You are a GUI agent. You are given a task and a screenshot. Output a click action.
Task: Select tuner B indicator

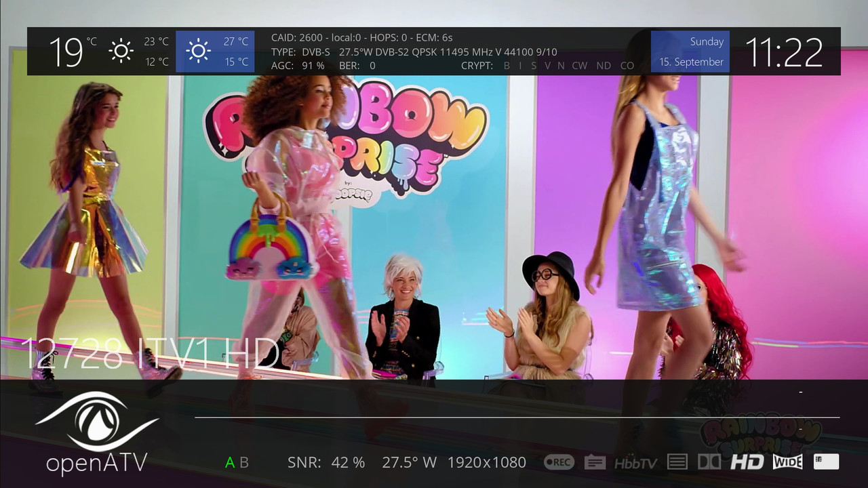pos(244,462)
